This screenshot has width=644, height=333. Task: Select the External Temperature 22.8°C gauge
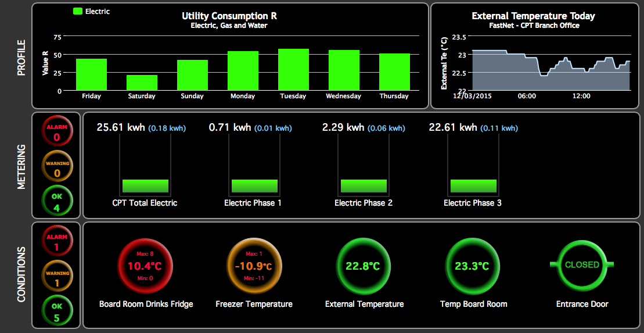click(364, 266)
